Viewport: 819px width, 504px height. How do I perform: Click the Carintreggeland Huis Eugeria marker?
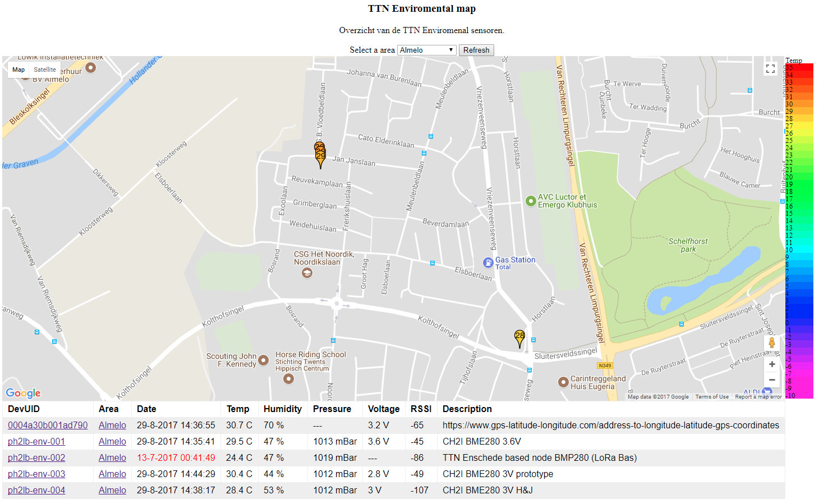point(563,382)
